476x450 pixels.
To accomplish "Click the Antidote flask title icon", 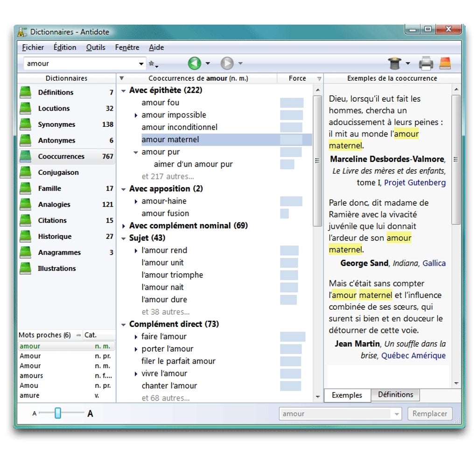I will (22, 32).
